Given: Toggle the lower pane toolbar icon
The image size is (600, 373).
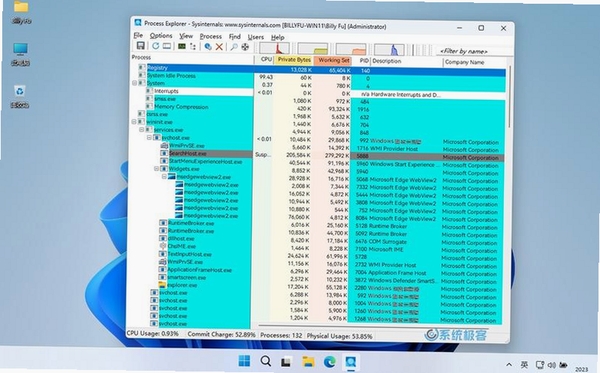Looking at the screenshot, I should [167, 46].
